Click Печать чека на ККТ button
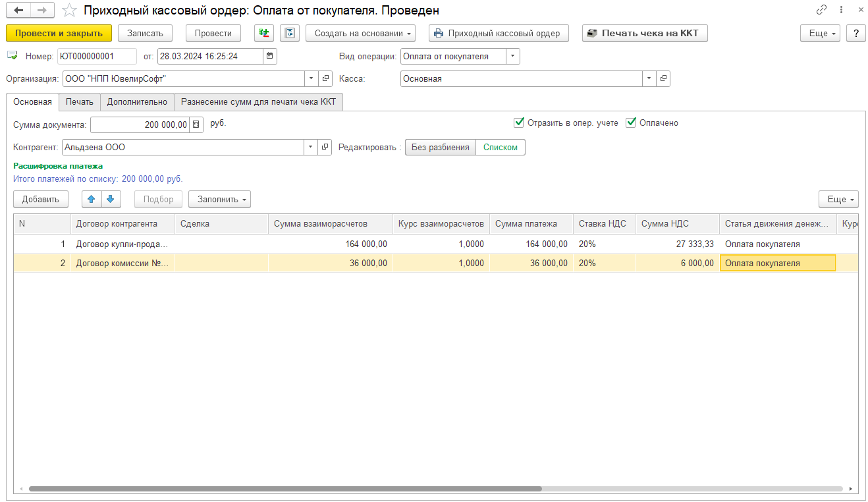This screenshot has width=868, height=502. (x=645, y=33)
